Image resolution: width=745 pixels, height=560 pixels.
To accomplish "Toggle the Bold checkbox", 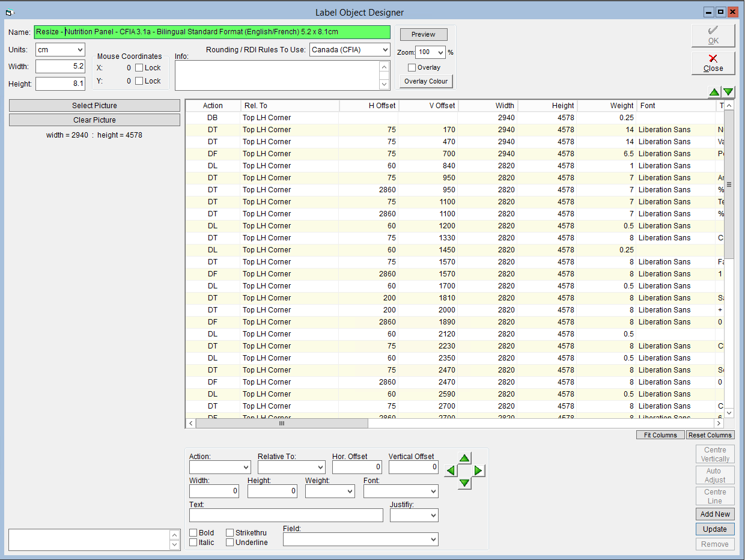I will (x=193, y=533).
